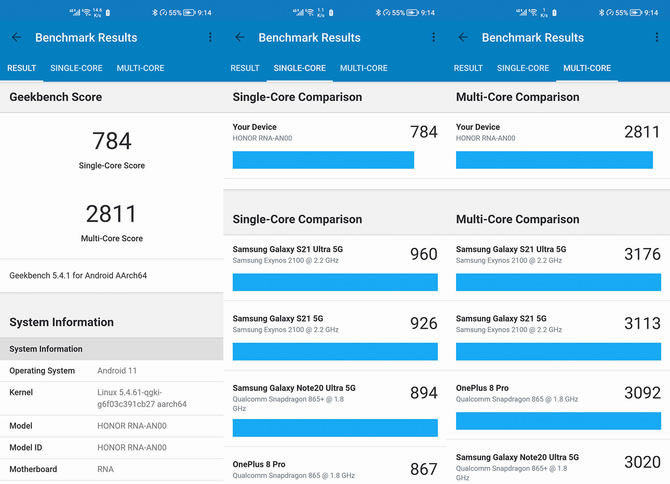Select SINGLE-CORE tab in right screen
This screenshot has height=484, width=670.
click(x=523, y=68)
